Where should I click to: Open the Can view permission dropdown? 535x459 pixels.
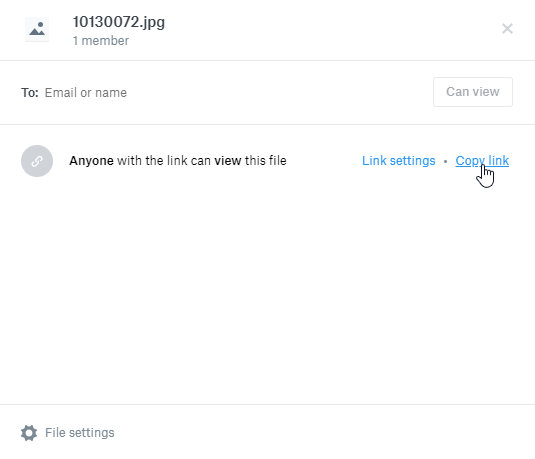click(x=473, y=92)
